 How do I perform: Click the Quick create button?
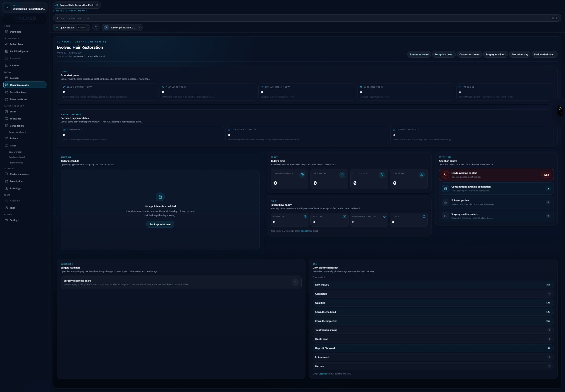click(71, 27)
